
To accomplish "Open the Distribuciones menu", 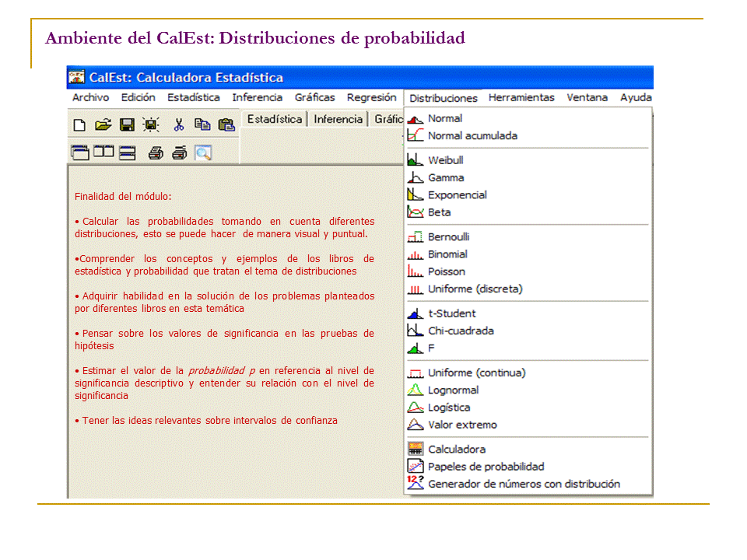I will (444, 98).
